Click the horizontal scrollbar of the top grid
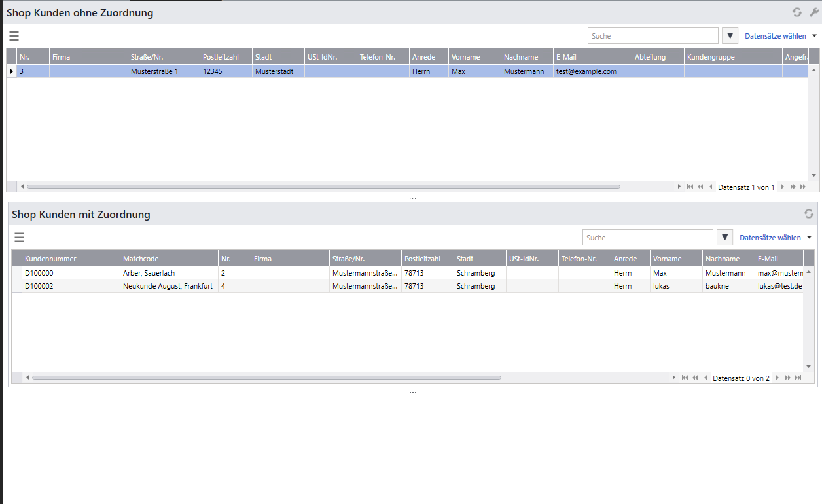The height and width of the screenshot is (504, 822). click(323, 187)
